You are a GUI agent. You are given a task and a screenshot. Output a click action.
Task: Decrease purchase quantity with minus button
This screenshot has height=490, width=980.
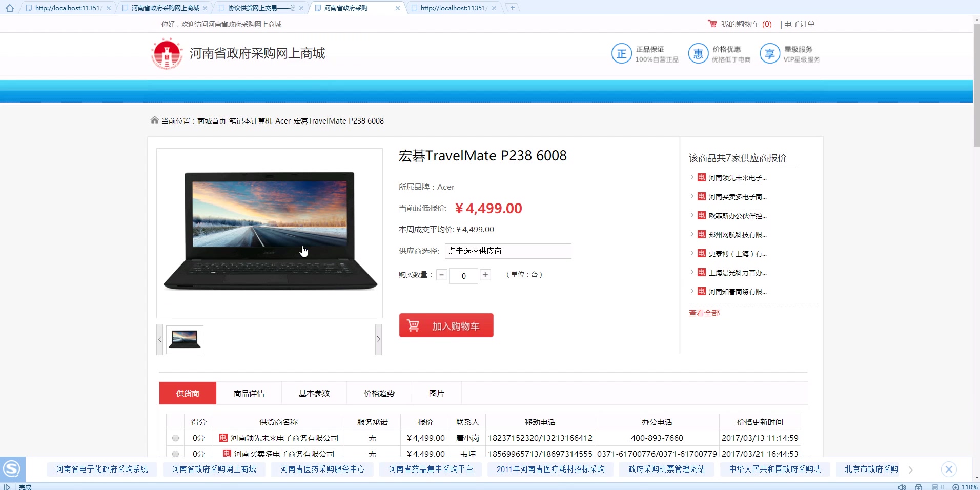[441, 275]
